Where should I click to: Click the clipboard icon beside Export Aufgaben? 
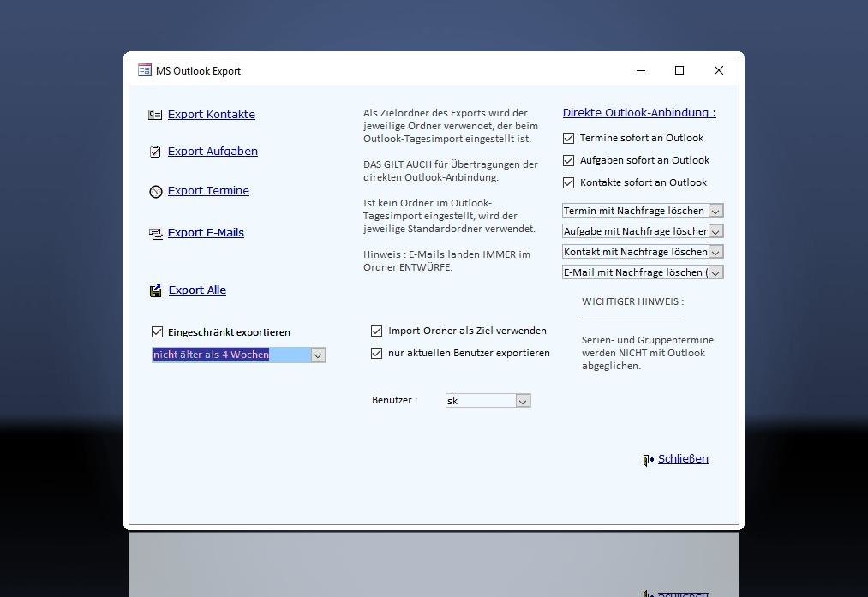click(x=155, y=152)
